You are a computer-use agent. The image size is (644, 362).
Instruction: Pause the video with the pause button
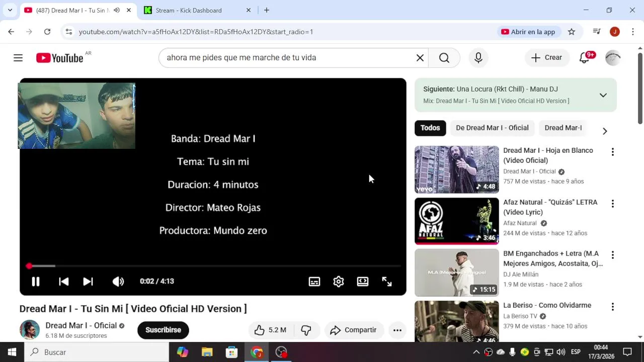click(36, 282)
